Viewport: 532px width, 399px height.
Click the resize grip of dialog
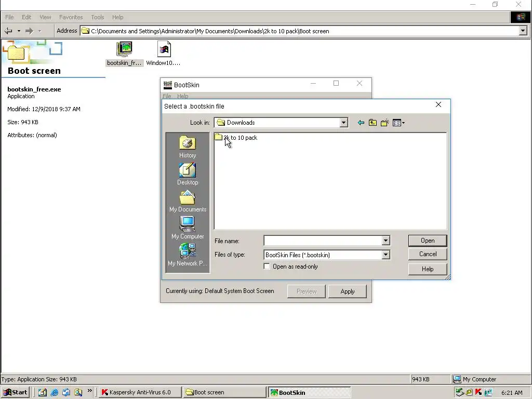447,277
